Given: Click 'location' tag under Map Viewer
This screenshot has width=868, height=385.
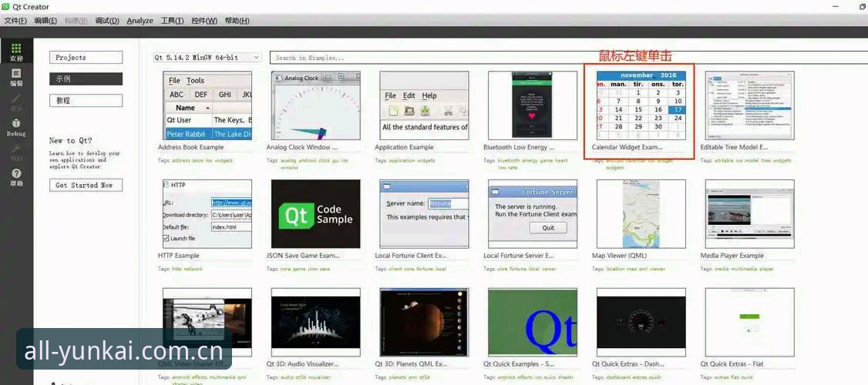Looking at the screenshot, I should [x=616, y=269].
